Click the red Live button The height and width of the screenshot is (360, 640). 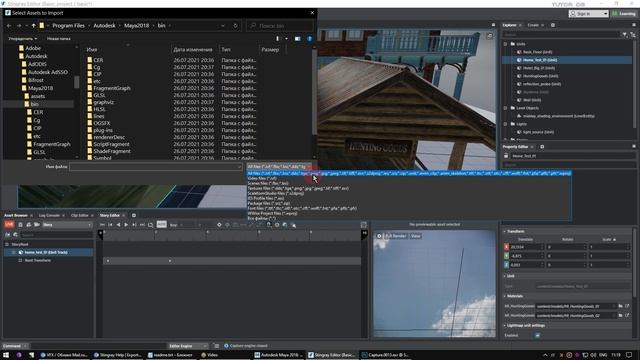[x=9, y=224]
